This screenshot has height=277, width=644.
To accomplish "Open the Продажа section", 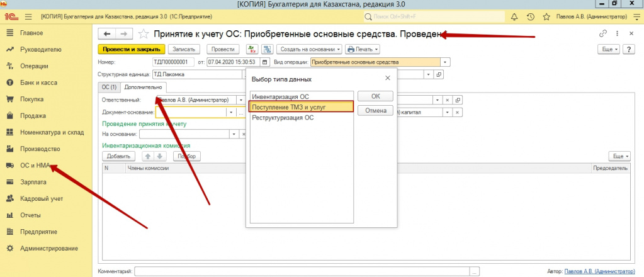I will click(x=33, y=116).
